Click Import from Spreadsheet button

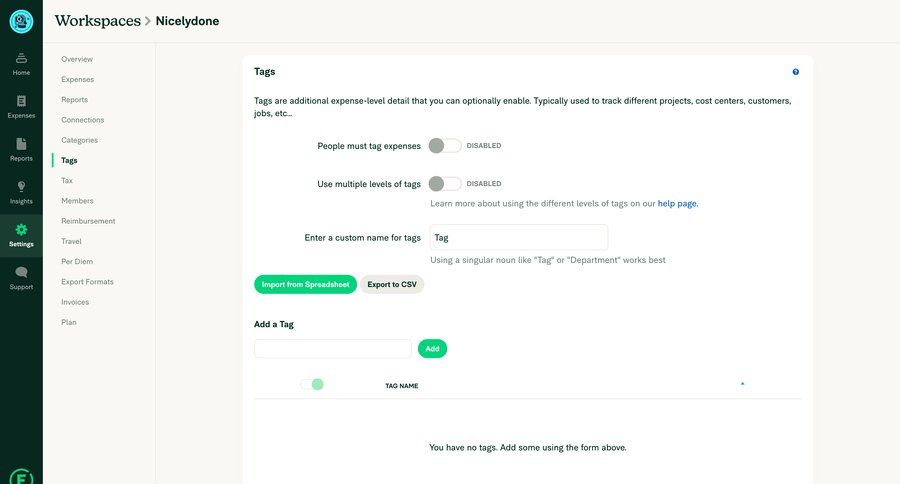point(305,284)
